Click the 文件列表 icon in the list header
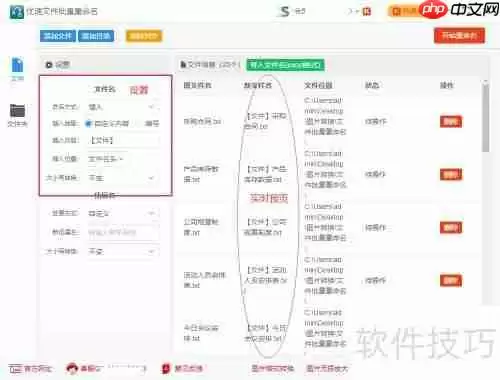Viewport: 500px width, 380px height. [183, 64]
